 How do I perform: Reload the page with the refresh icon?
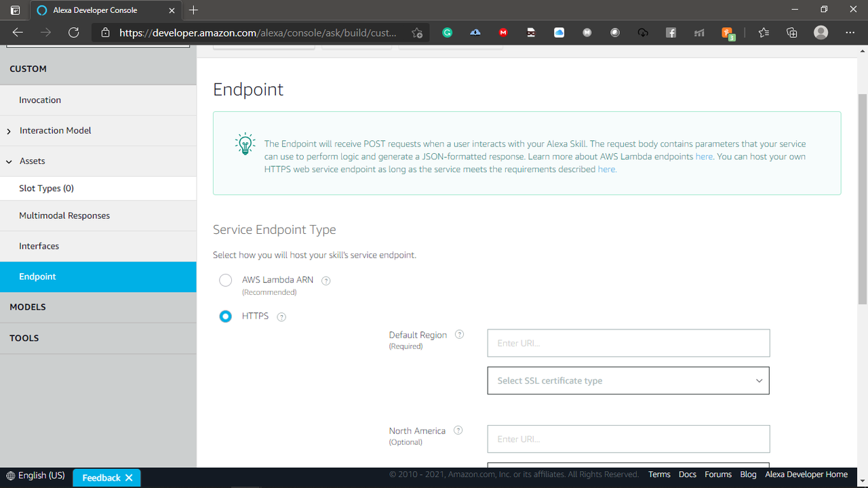[74, 33]
